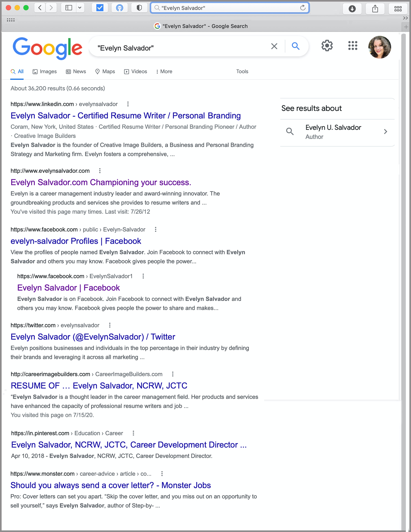Expand the More search options menu
The width and height of the screenshot is (411, 532).
pos(164,71)
